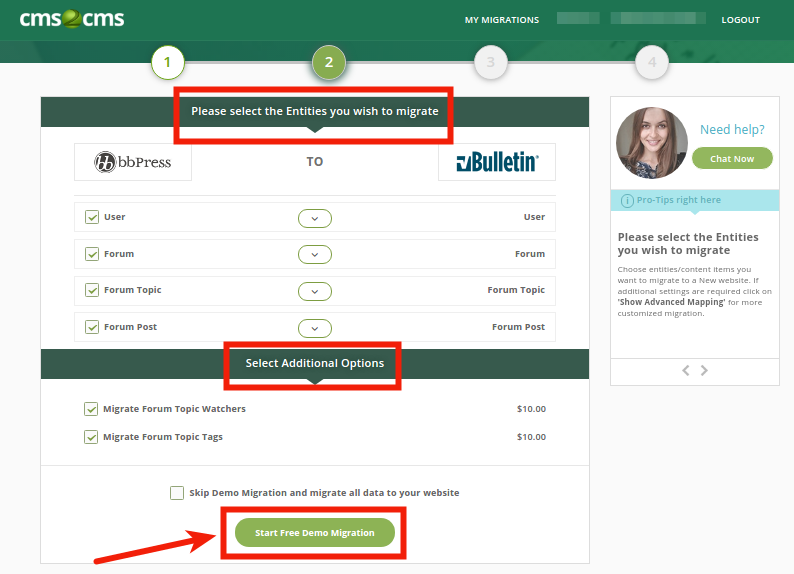Image resolution: width=794 pixels, height=574 pixels.
Task: Toggle the Forum Post checkbox
Action: (x=92, y=327)
